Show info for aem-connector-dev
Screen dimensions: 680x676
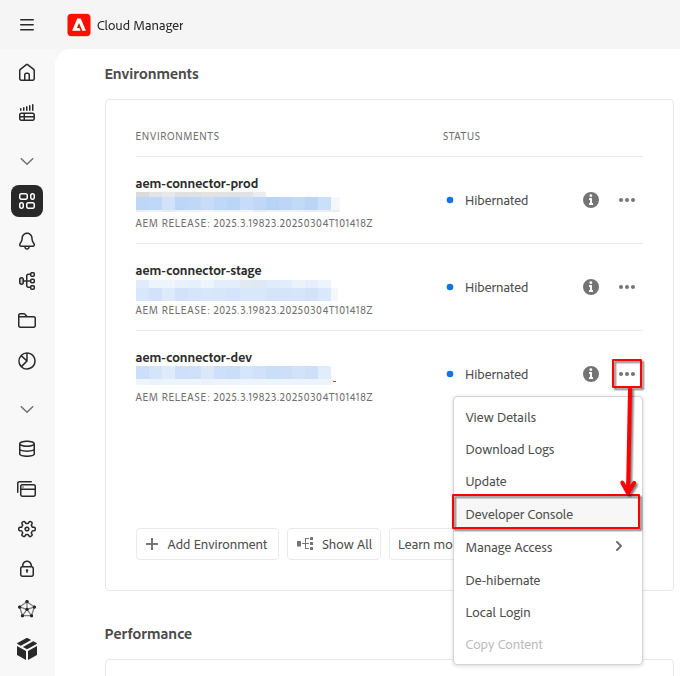[x=591, y=374]
